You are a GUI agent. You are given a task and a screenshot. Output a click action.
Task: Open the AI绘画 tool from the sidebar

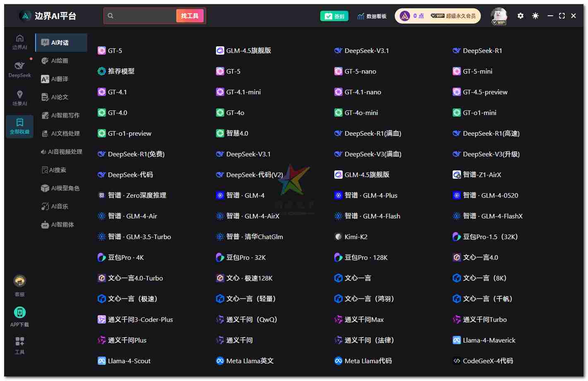tap(58, 60)
